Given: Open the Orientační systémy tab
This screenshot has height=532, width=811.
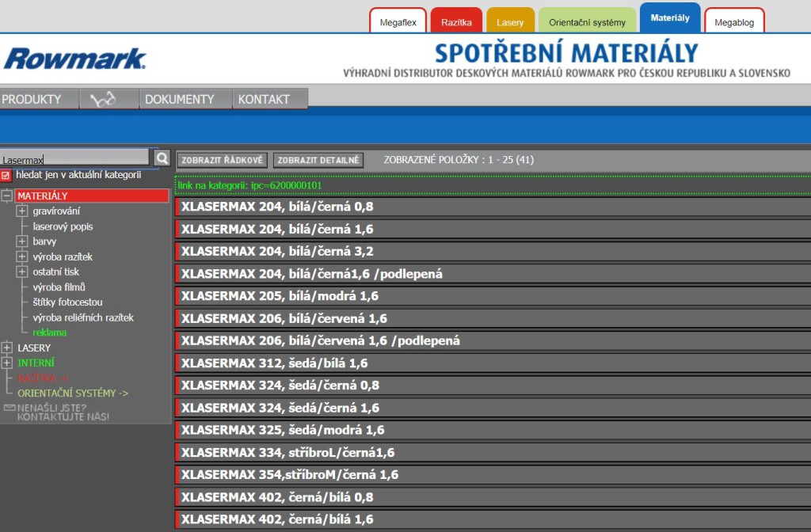Looking at the screenshot, I should (587, 22).
